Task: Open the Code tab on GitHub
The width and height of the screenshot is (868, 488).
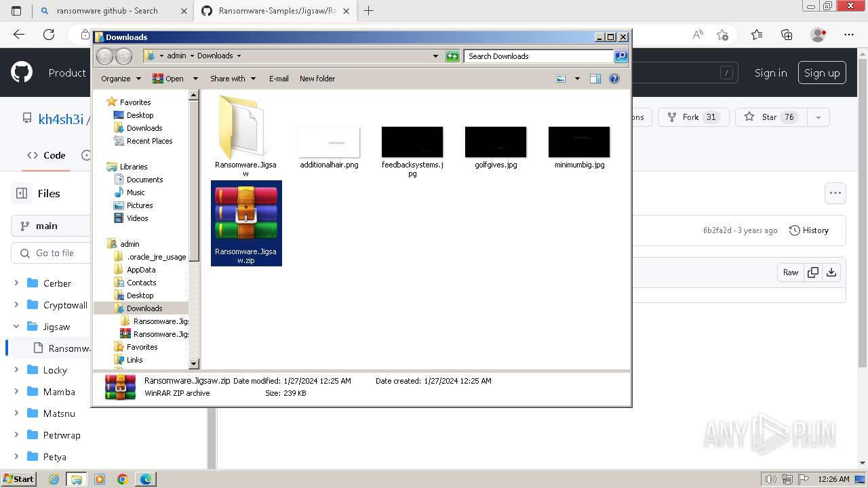Action: point(46,155)
